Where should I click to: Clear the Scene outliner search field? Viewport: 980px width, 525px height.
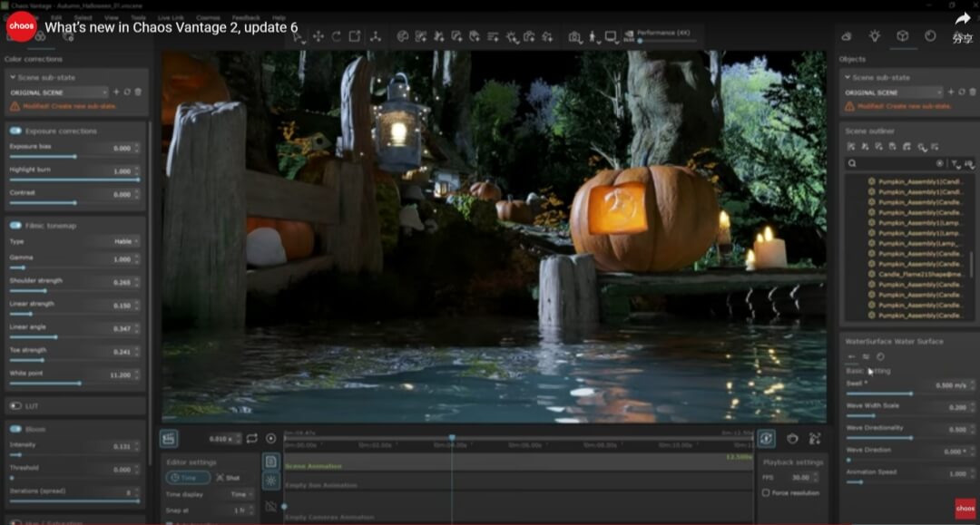[x=939, y=163]
